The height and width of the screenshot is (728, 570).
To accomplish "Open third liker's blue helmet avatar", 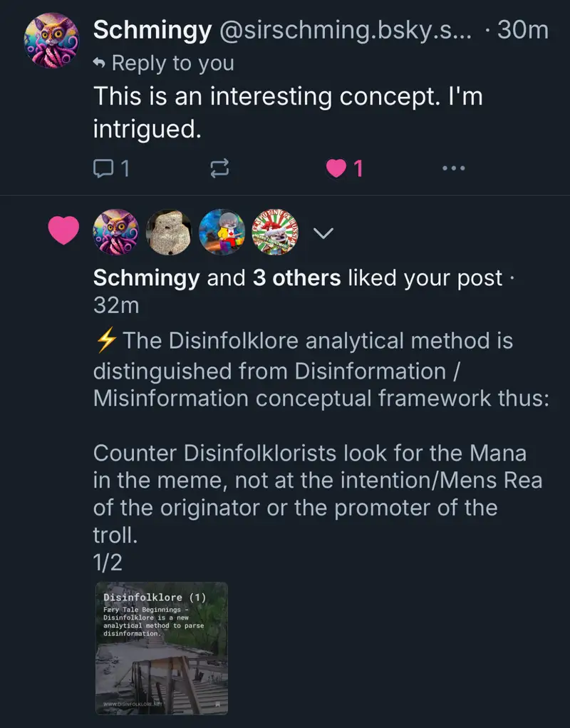I will (x=222, y=232).
